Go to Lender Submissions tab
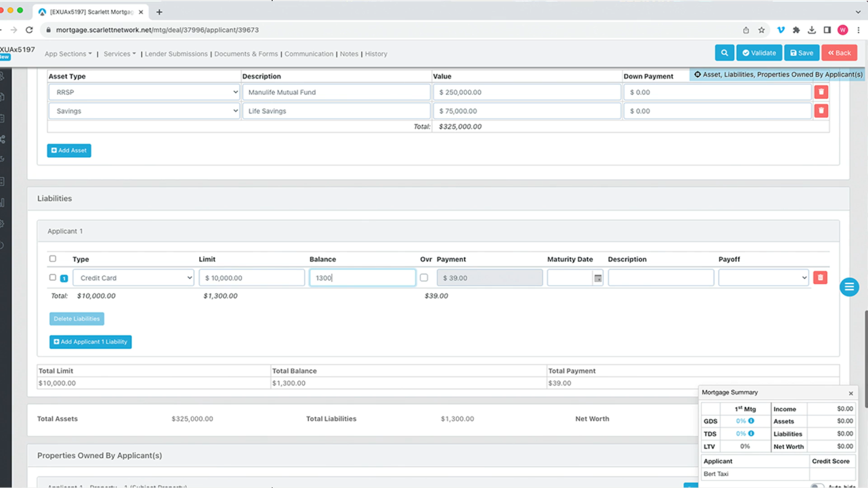 pyautogui.click(x=176, y=54)
